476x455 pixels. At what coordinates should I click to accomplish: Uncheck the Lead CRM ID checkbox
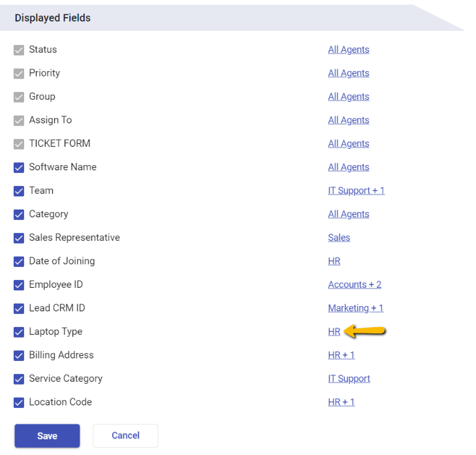[19, 308]
